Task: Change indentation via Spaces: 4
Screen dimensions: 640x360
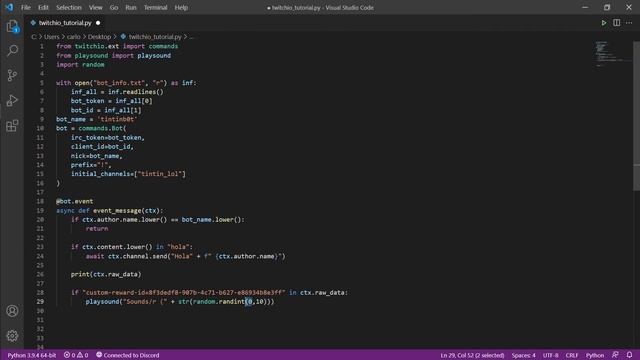Action: (x=523, y=355)
